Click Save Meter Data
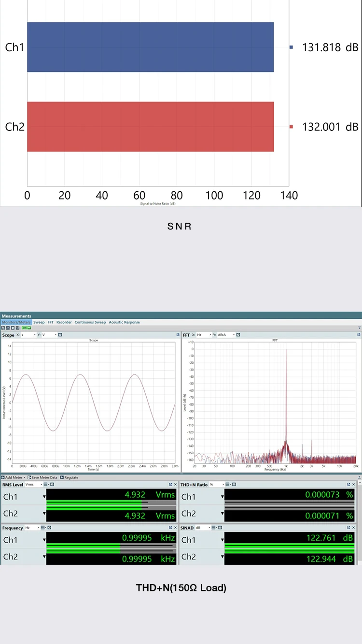The height and width of the screenshot is (644, 362). (x=42, y=477)
